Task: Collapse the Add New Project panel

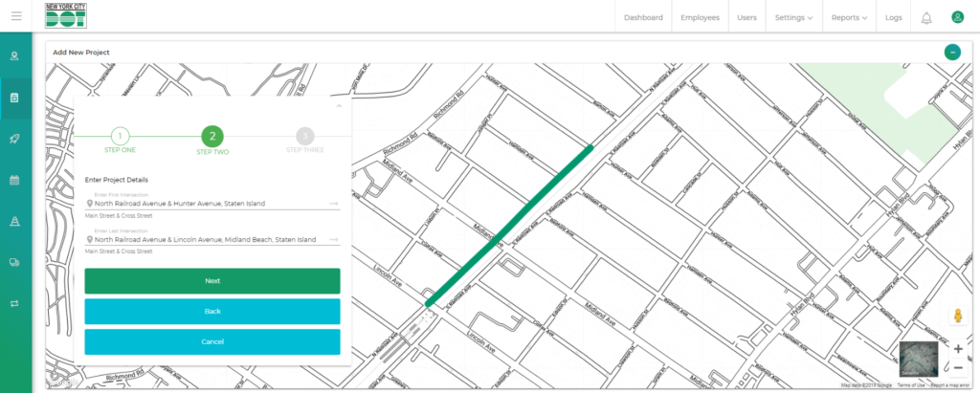Action: coord(951,53)
